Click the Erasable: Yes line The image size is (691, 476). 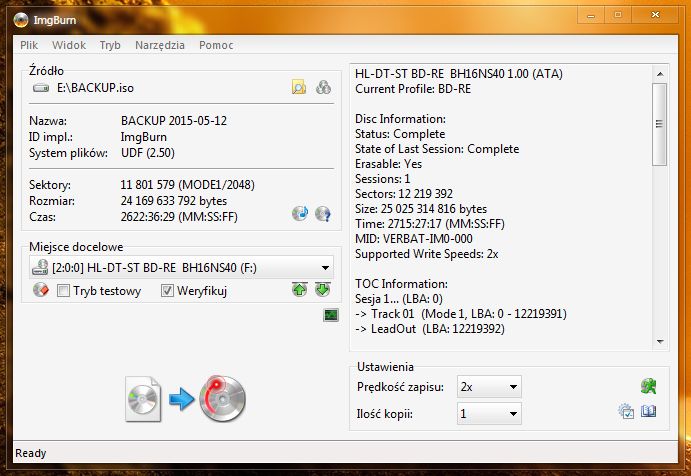pyautogui.click(x=388, y=164)
